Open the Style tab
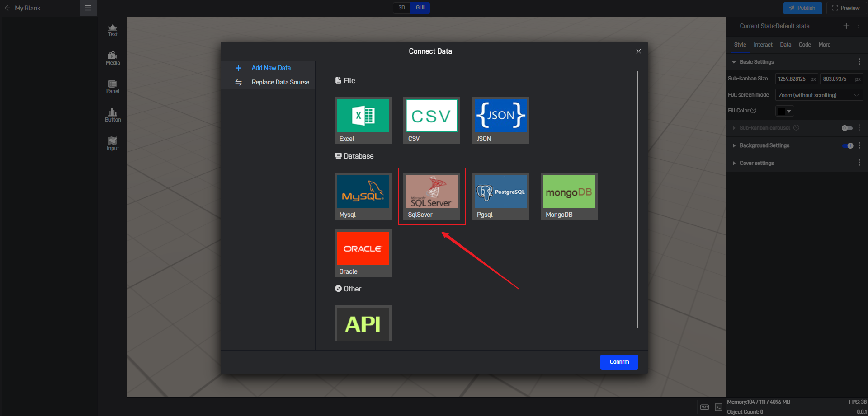 tap(740, 45)
